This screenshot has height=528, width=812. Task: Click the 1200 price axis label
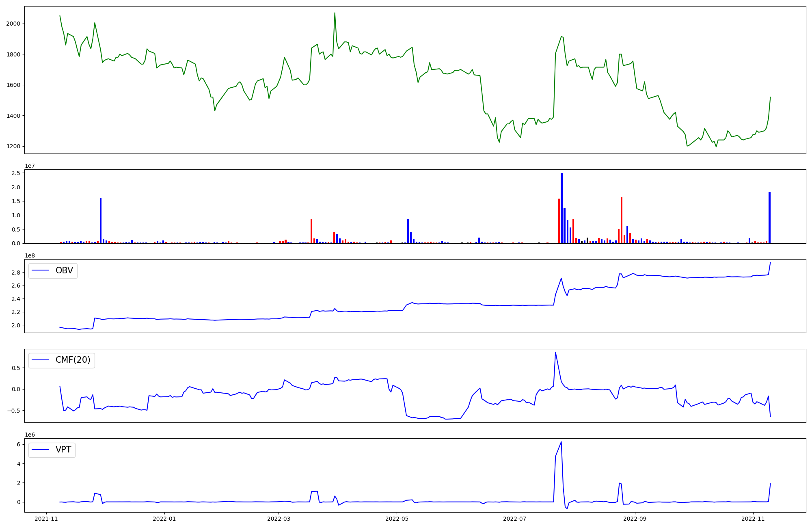click(x=13, y=146)
